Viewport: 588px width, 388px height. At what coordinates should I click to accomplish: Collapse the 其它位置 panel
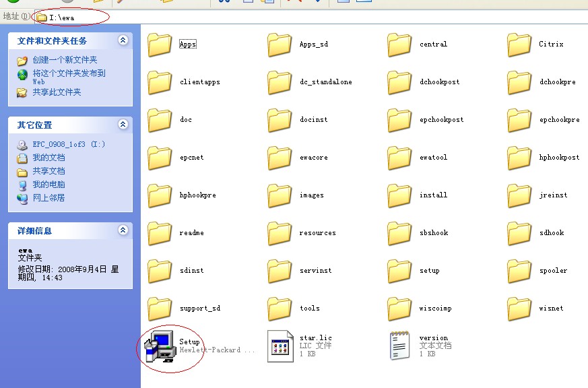[123, 125]
